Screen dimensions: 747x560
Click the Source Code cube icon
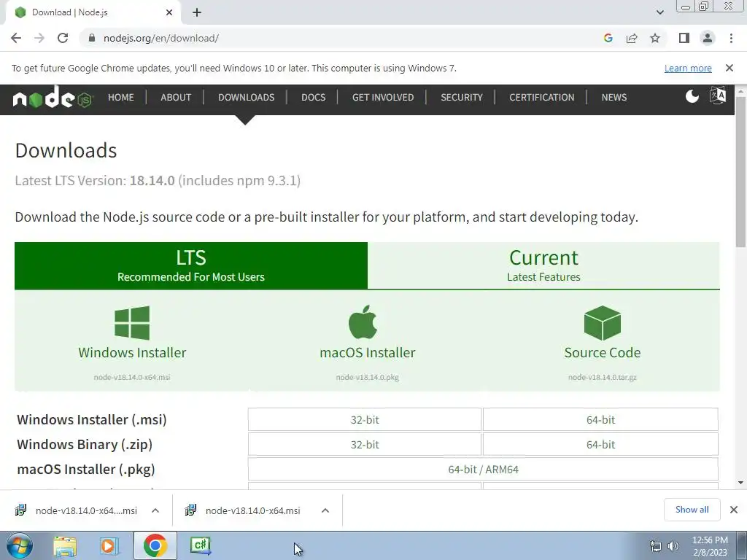click(x=602, y=323)
